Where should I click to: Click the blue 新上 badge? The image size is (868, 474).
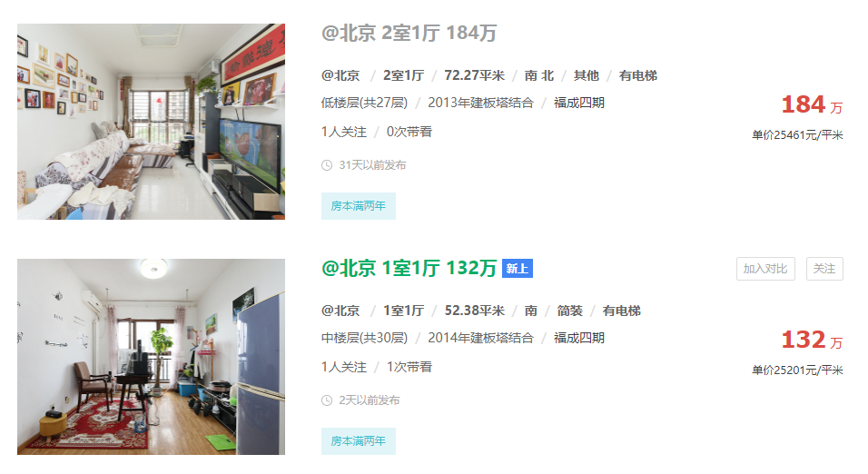(517, 269)
